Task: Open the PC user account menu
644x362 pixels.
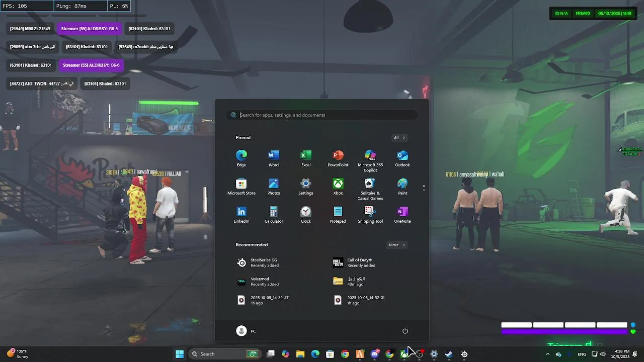Action: tap(246, 331)
